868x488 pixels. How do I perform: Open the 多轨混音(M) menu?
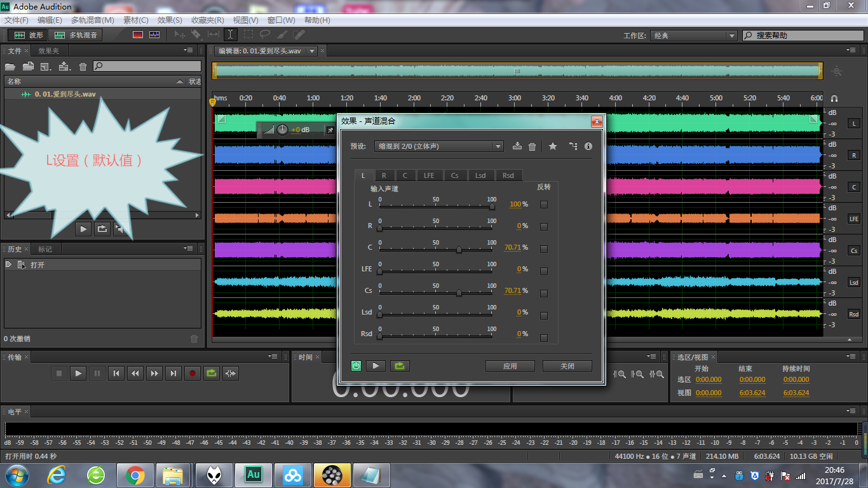(93, 20)
